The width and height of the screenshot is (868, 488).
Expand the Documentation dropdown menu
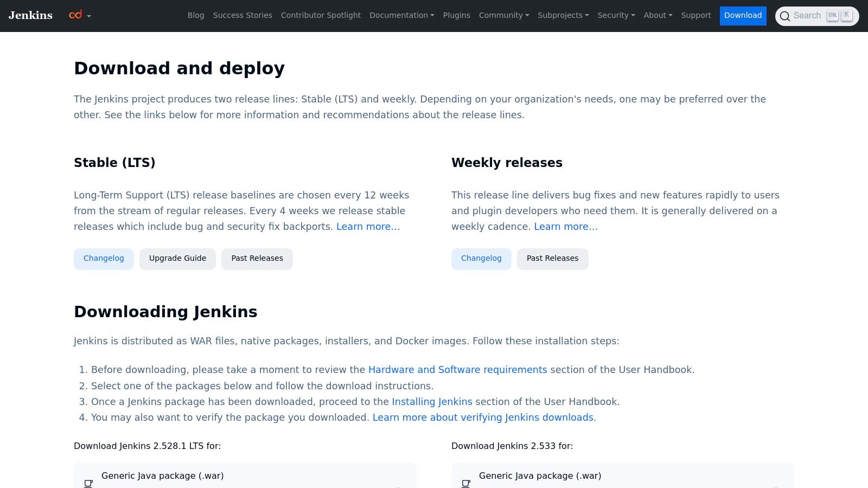[x=401, y=15]
